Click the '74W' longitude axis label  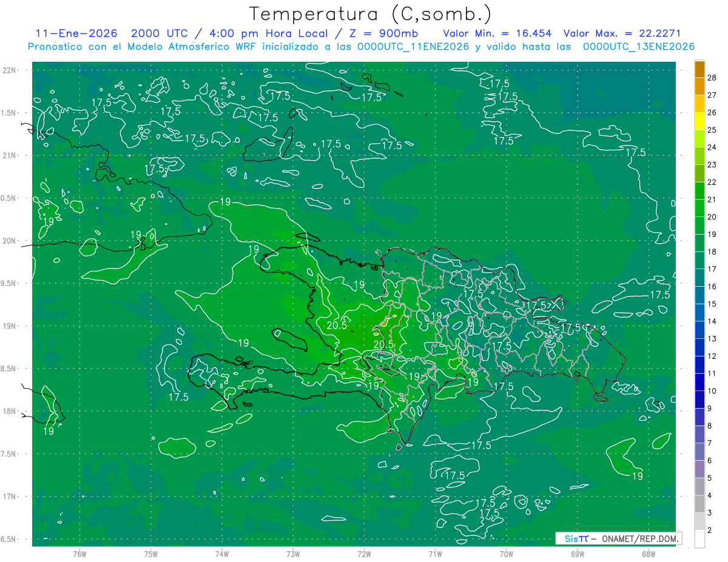coord(222,554)
